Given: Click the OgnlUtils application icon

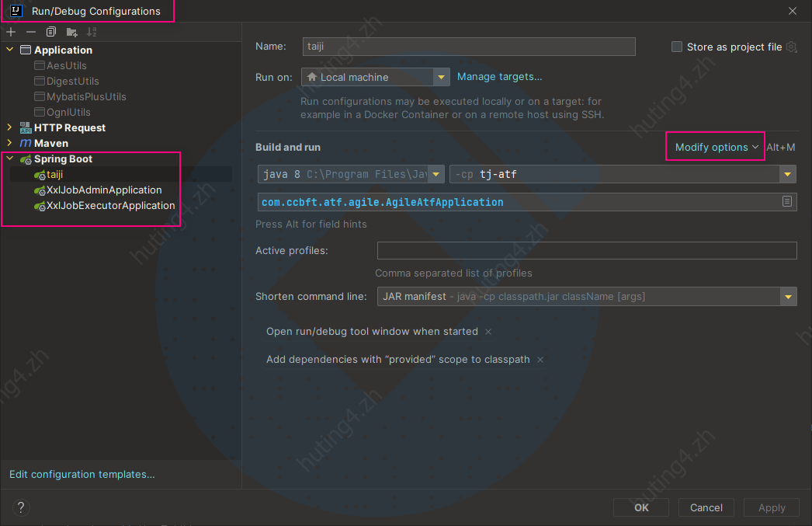Looking at the screenshot, I should pyautogui.click(x=40, y=112).
